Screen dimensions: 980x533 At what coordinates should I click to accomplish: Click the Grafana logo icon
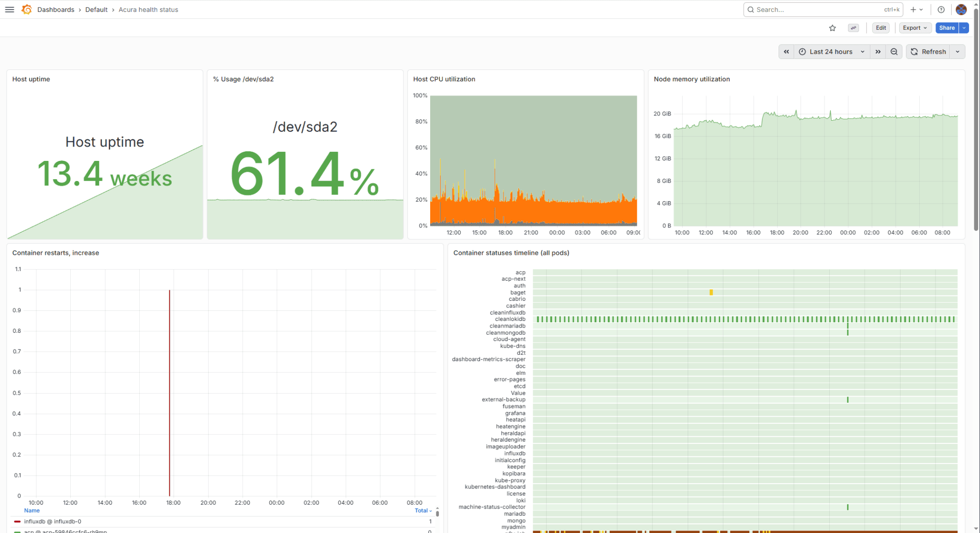coord(27,10)
